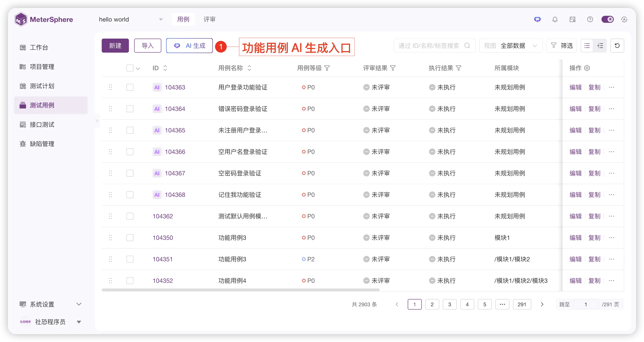This screenshot has height=342, width=644.
Task: Open the language switch icon
Action: coord(624,20)
